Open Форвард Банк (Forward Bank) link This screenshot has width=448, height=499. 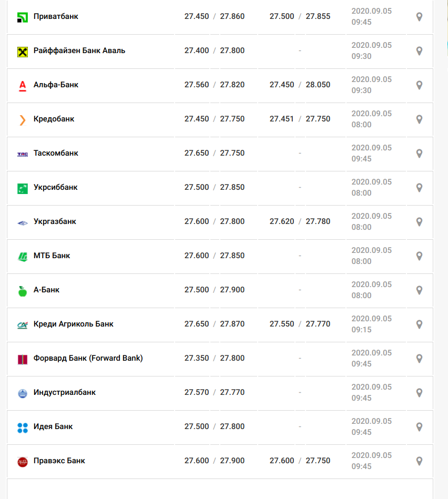pos(88,358)
